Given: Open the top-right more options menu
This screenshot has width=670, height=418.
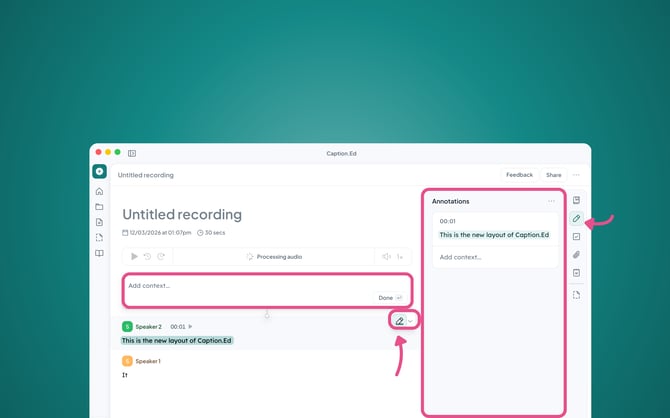Looking at the screenshot, I should (x=576, y=175).
